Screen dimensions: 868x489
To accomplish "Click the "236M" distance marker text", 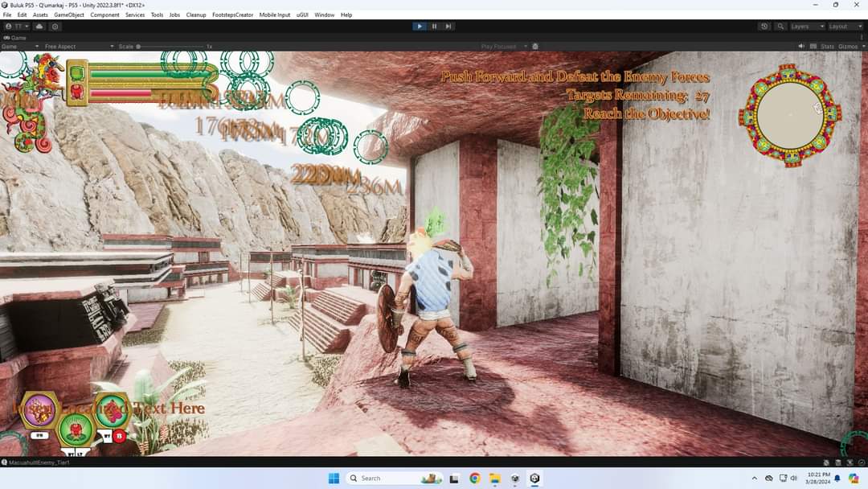I will (375, 187).
